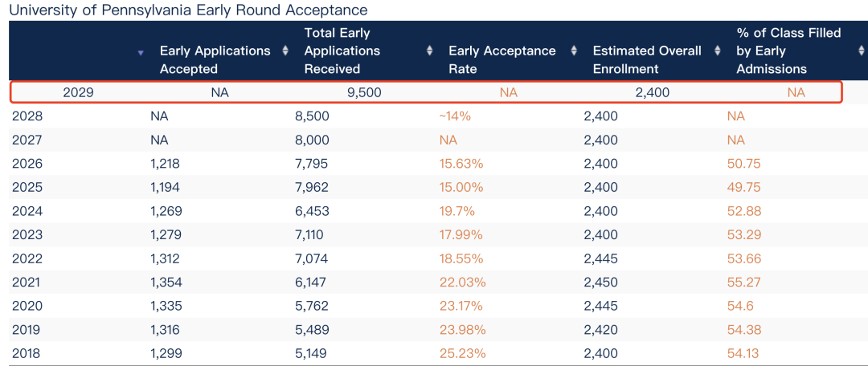Click sort icon beside % of Class Filled
The width and height of the screenshot is (868, 366).
pos(862,51)
